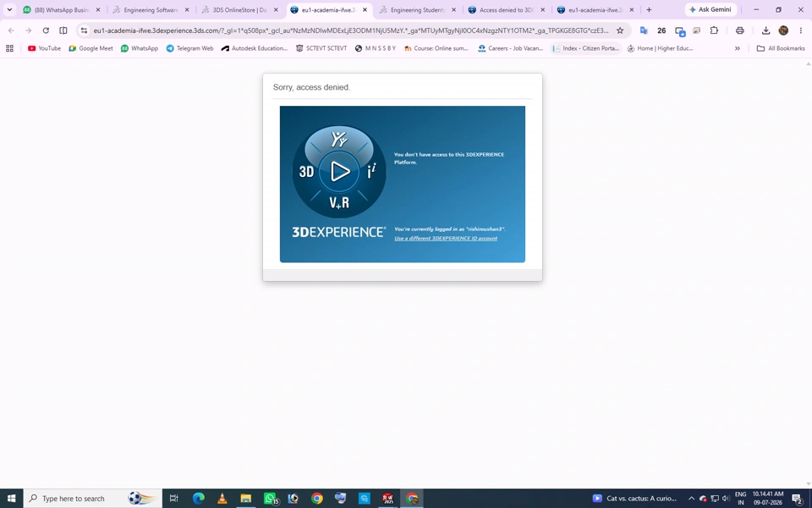Print the page using printer icon
The width and height of the screenshot is (812, 508).
click(x=739, y=30)
